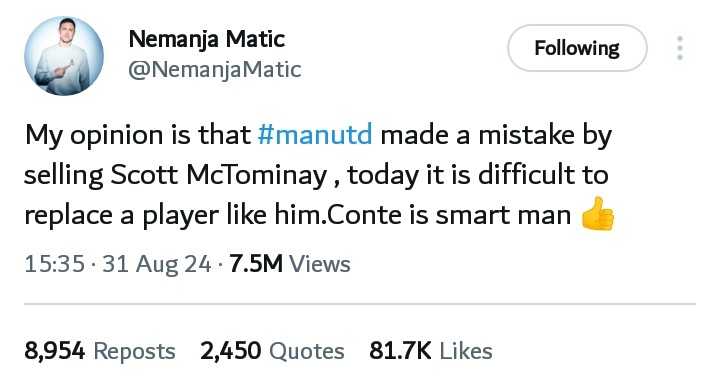The width and height of the screenshot is (719, 384).
Task: Click Nemanja Matic's profile picture
Action: coord(64,56)
